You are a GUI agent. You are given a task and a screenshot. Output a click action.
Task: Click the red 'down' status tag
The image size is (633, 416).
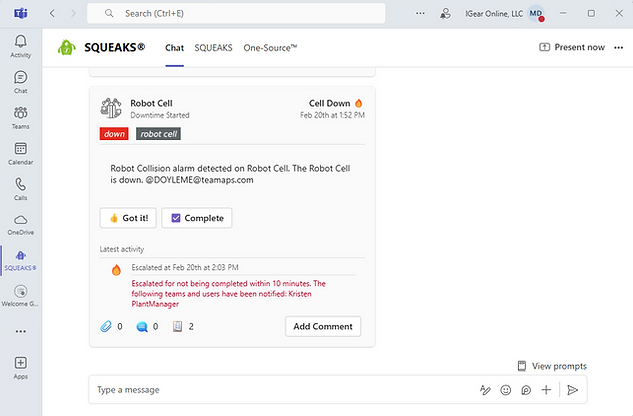point(114,134)
